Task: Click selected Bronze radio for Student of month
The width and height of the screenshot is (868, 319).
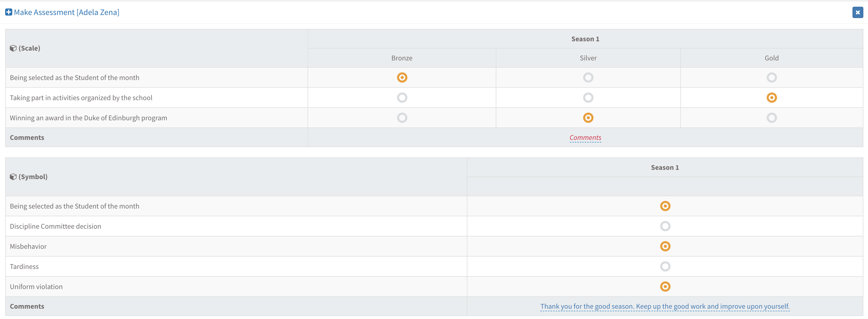Action: 402,78
